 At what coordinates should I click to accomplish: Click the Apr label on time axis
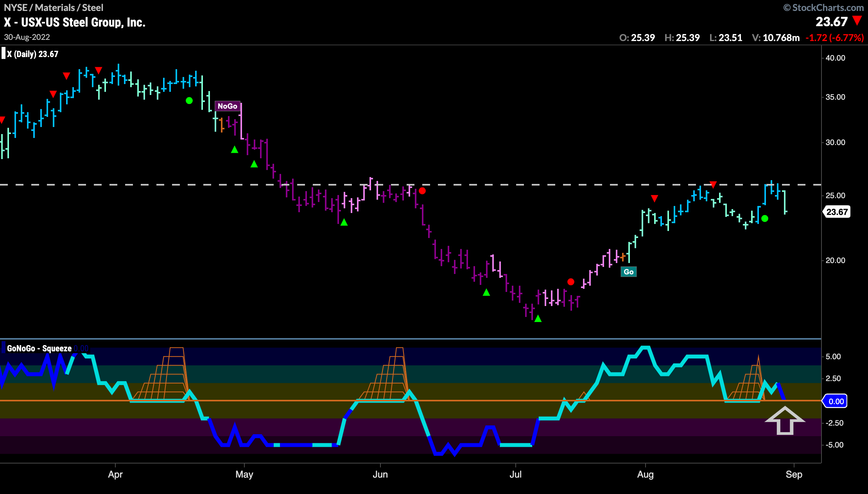(x=115, y=474)
